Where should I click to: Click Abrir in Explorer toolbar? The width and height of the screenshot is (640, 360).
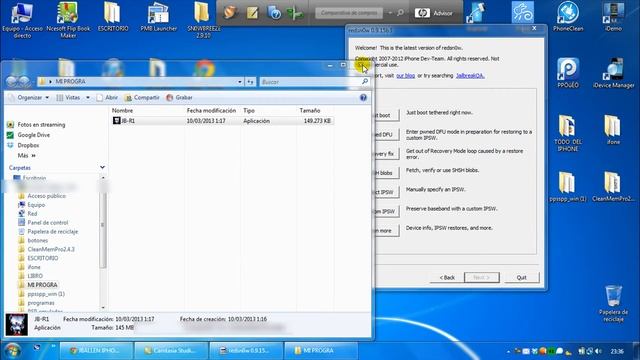point(107,98)
